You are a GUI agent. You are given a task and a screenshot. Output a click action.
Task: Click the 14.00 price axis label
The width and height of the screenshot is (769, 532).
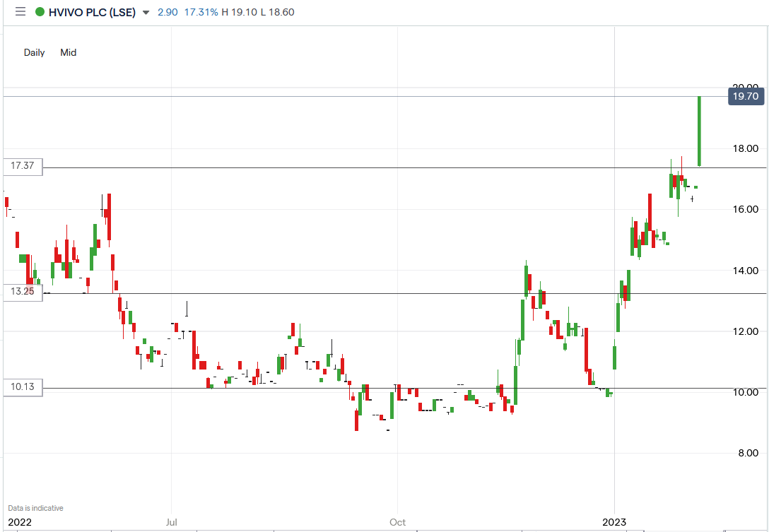pyautogui.click(x=746, y=271)
